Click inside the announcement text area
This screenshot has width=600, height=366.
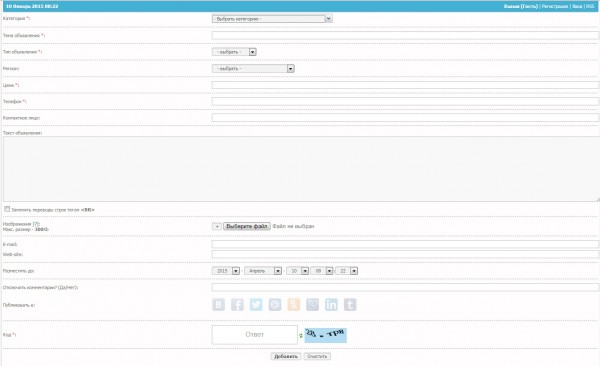(302, 169)
